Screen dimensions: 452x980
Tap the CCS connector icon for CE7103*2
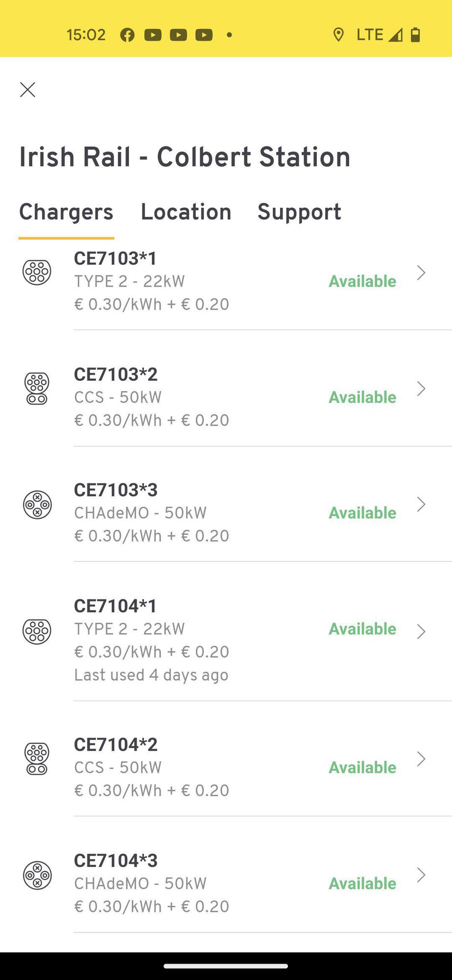point(37,388)
